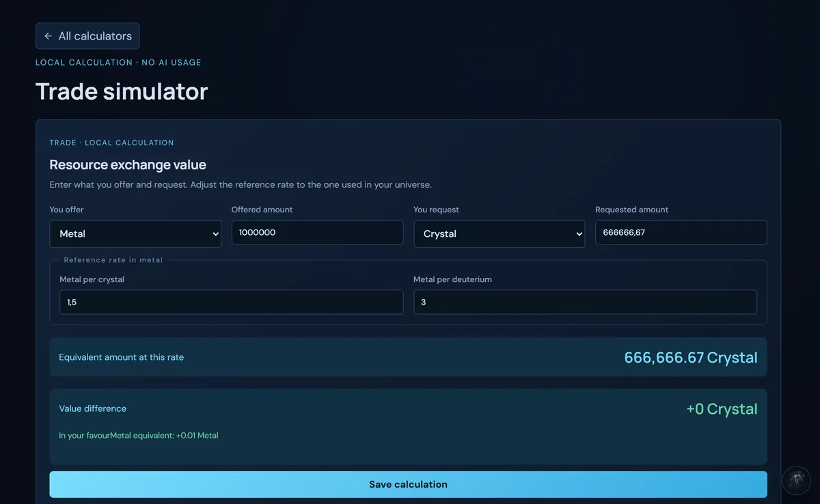Click the You offer label
Viewport: 820px width, 504px height.
click(x=66, y=210)
